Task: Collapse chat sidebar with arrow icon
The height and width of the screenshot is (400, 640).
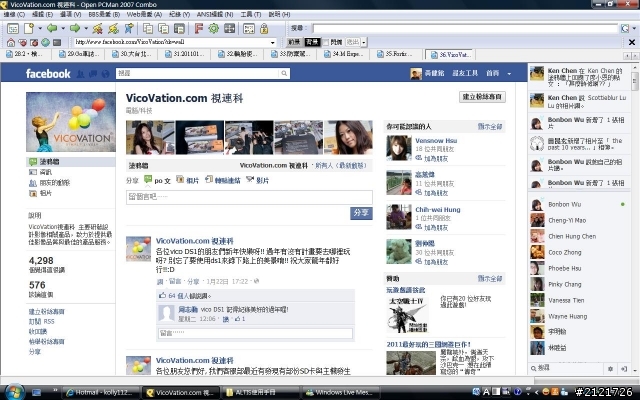Action: 624,369
